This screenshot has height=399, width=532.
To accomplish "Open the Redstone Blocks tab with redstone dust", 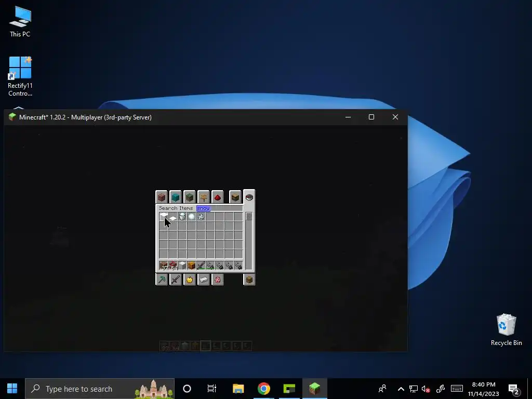I will (x=218, y=197).
